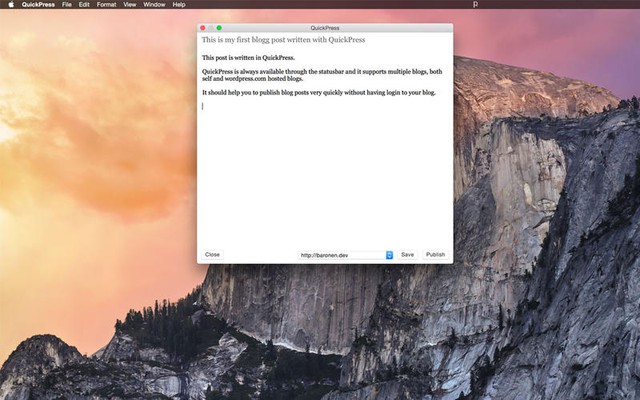This screenshot has height=400, width=640.
Task: Open the Window menu
Action: click(x=154, y=5)
